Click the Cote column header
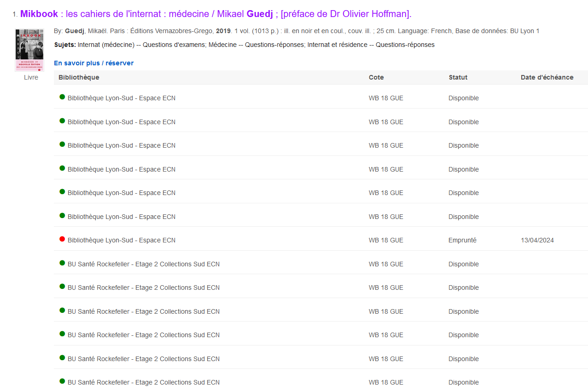This screenshot has width=588, height=391. (x=376, y=77)
